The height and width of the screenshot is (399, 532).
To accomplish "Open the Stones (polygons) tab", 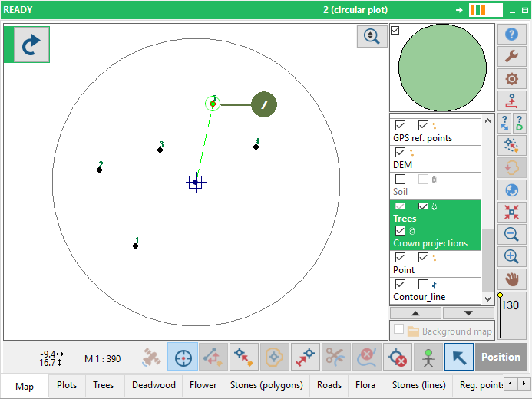I will (x=266, y=385).
